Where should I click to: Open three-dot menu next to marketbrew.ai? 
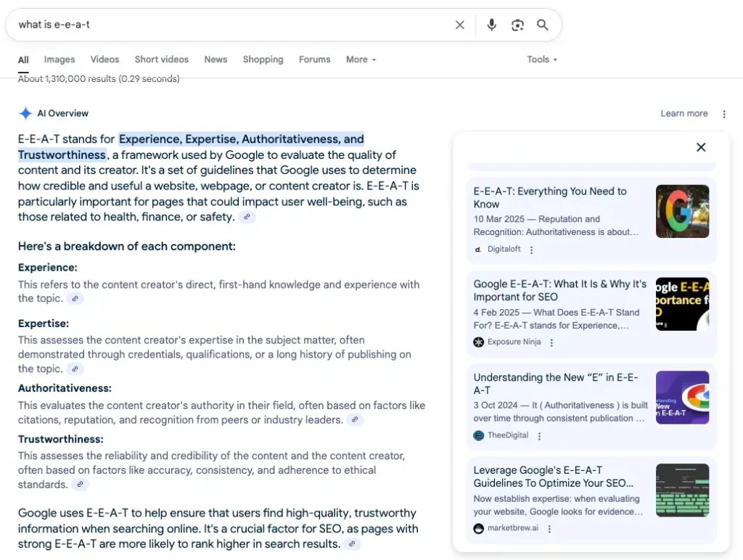(549, 529)
